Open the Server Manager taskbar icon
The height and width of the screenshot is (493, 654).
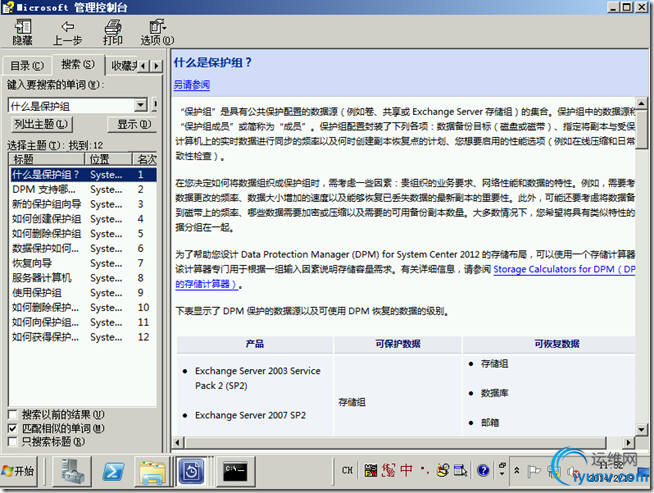point(74,471)
